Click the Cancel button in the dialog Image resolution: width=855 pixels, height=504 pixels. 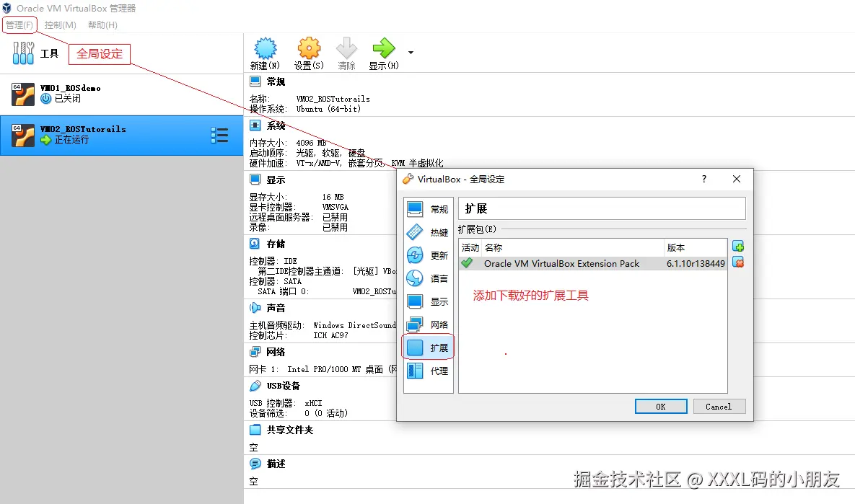(719, 407)
